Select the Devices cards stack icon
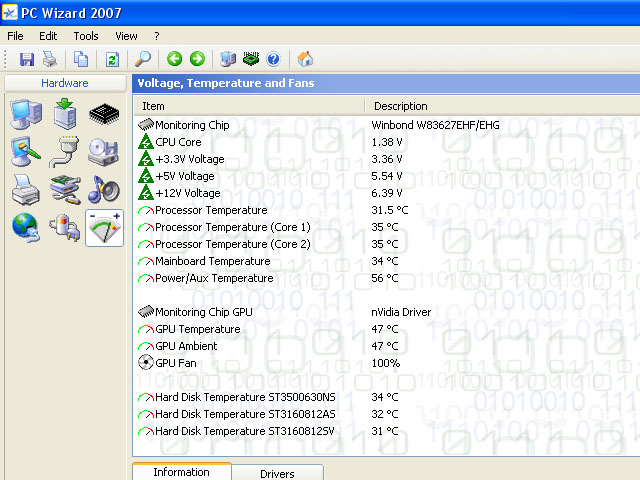This screenshot has width=640, height=480. click(65, 190)
